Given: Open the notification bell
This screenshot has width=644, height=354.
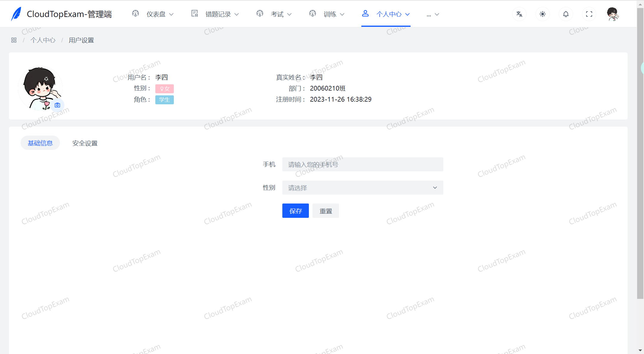Looking at the screenshot, I should click(566, 14).
